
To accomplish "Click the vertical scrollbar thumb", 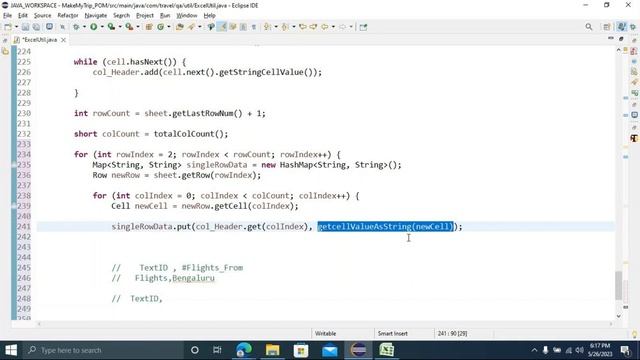I will coord(619,285).
